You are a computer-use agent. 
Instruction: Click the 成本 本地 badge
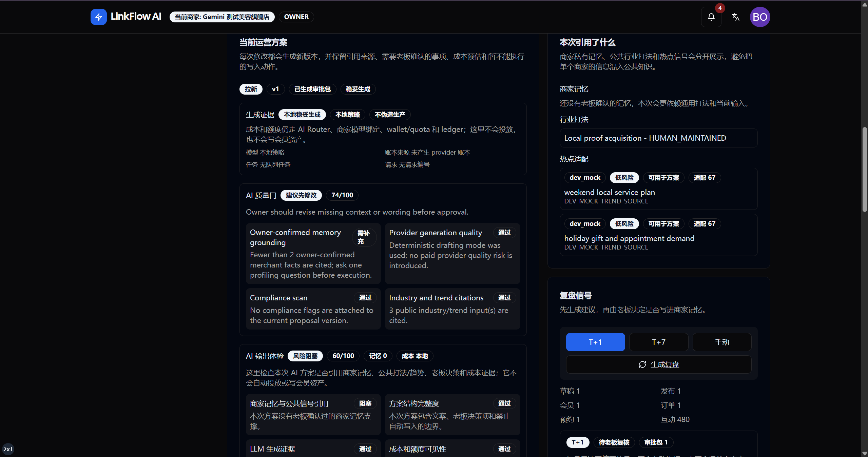414,356
